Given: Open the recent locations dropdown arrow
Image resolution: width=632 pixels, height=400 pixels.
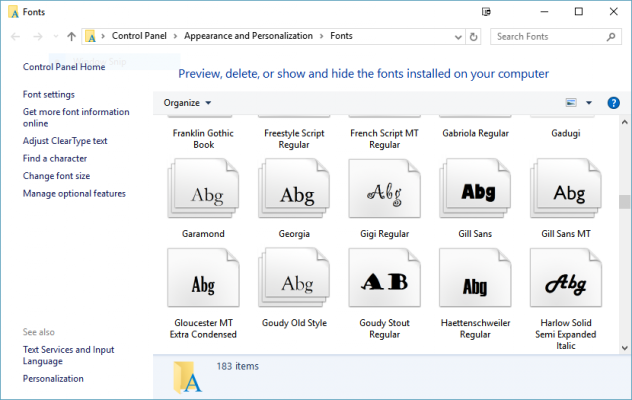Looking at the screenshot, I should [56, 37].
